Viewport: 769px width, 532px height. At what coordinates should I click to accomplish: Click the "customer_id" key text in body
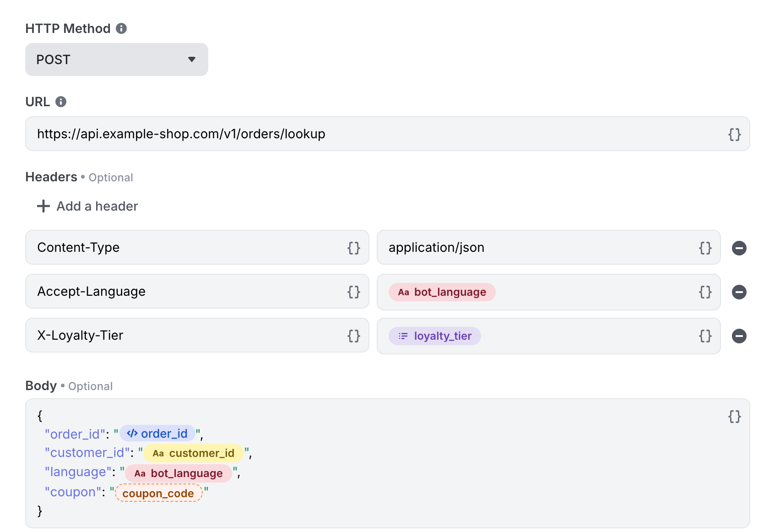tap(87, 453)
